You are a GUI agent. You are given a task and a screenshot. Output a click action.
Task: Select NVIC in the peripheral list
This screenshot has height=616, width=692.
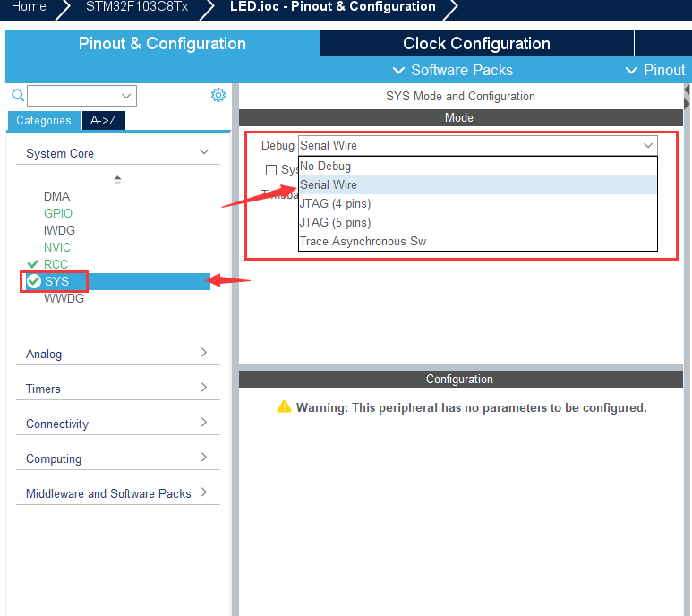57,247
